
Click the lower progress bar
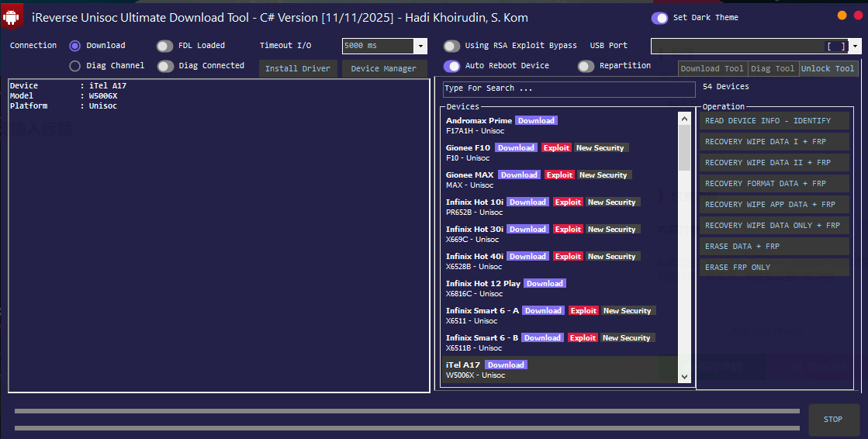[x=407, y=428]
